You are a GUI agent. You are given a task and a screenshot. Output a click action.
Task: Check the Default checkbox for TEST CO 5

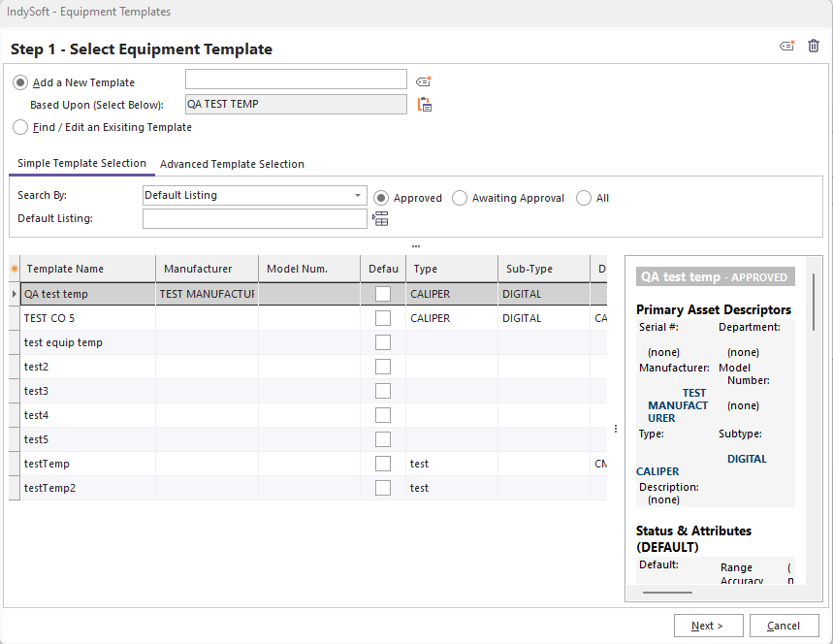pos(383,318)
